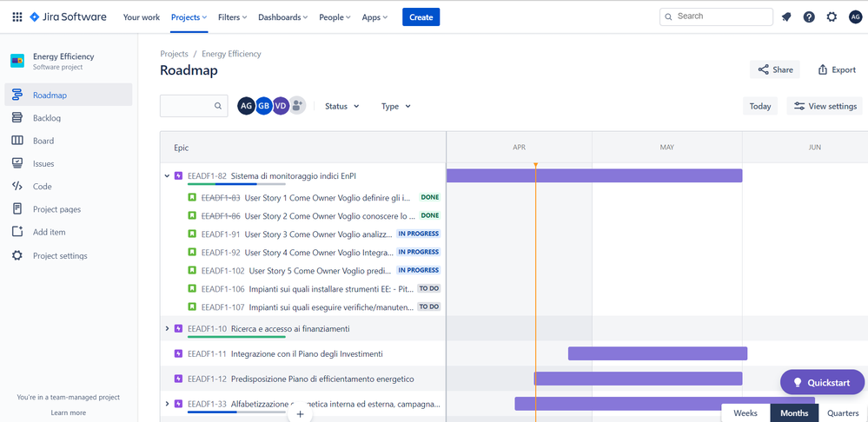Click the EEADF1-11 timeline bar
The height and width of the screenshot is (422, 868).
click(x=658, y=353)
